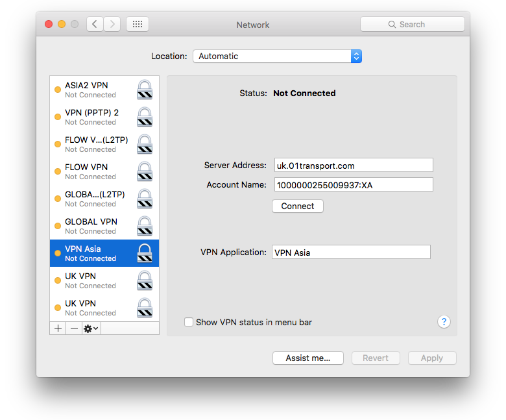Click the Account Name field
Image resolution: width=506 pixels, height=420 pixels.
tap(353, 185)
